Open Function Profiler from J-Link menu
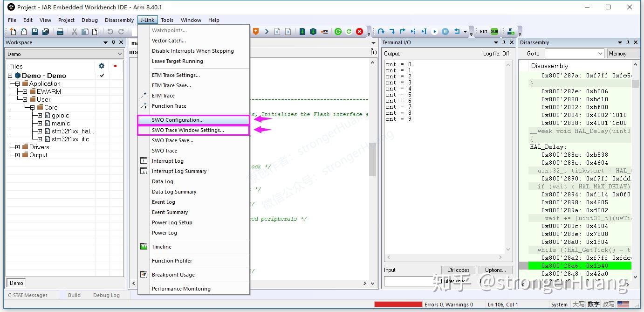 click(193, 261)
